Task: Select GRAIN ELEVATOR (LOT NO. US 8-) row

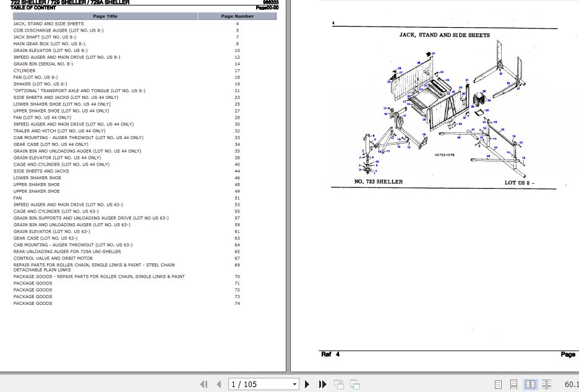Action: pyautogui.click(x=50, y=51)
